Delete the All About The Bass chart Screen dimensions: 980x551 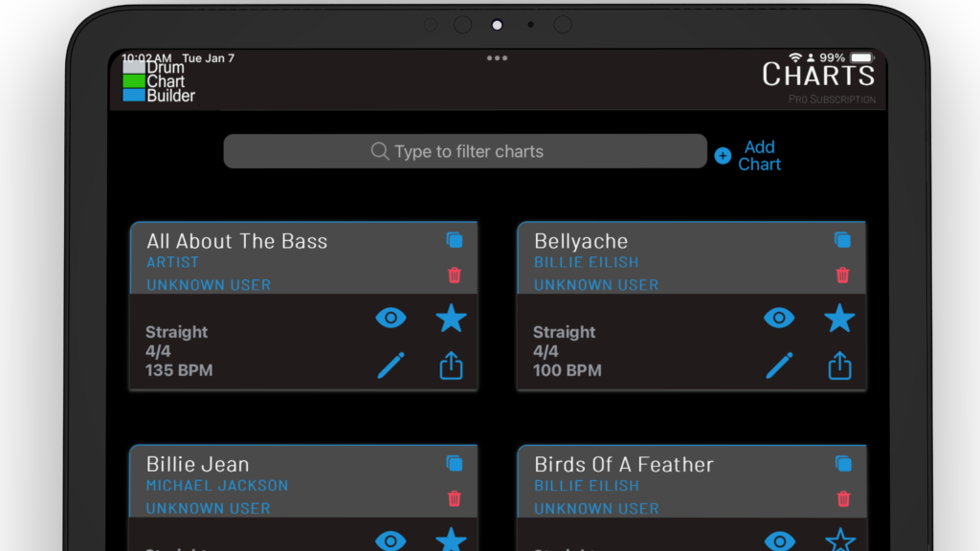[455, 275]
